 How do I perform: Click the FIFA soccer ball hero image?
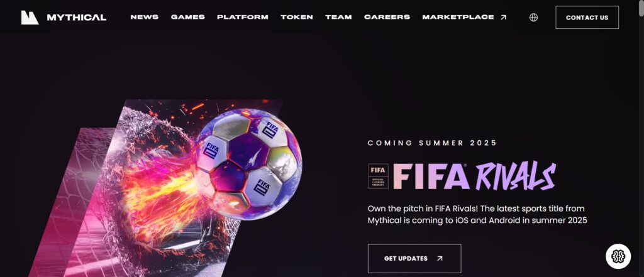click(x=248, y=164)
